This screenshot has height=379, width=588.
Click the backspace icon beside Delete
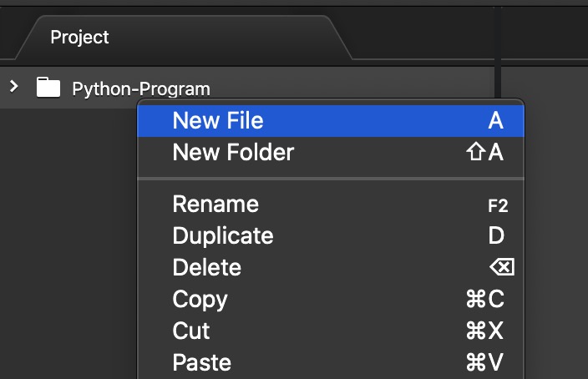501,268
